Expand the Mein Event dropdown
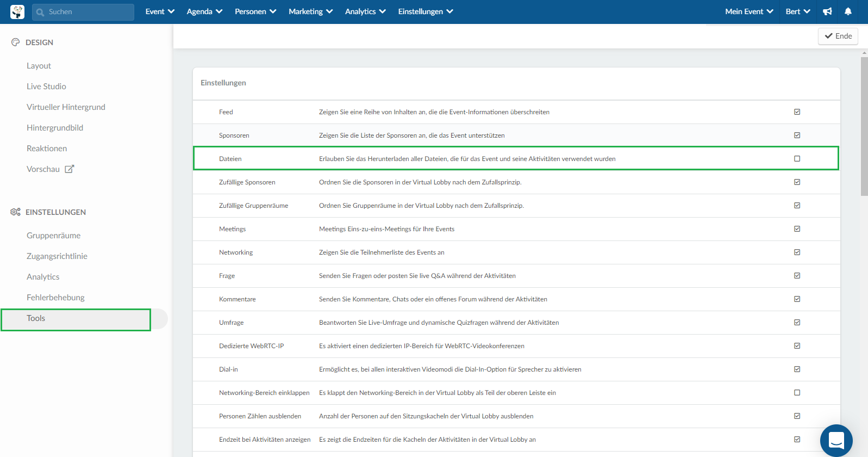 pos(748,11)
